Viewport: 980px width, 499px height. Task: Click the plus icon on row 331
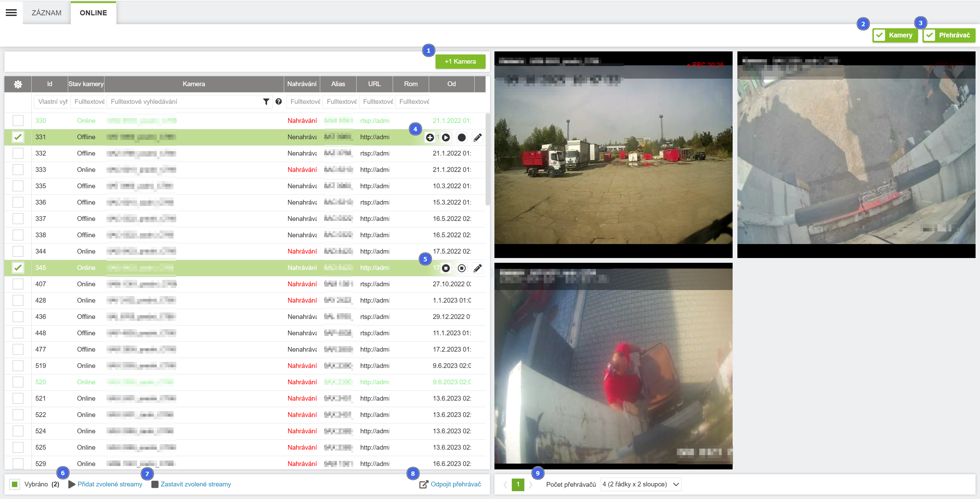point(430,138)
